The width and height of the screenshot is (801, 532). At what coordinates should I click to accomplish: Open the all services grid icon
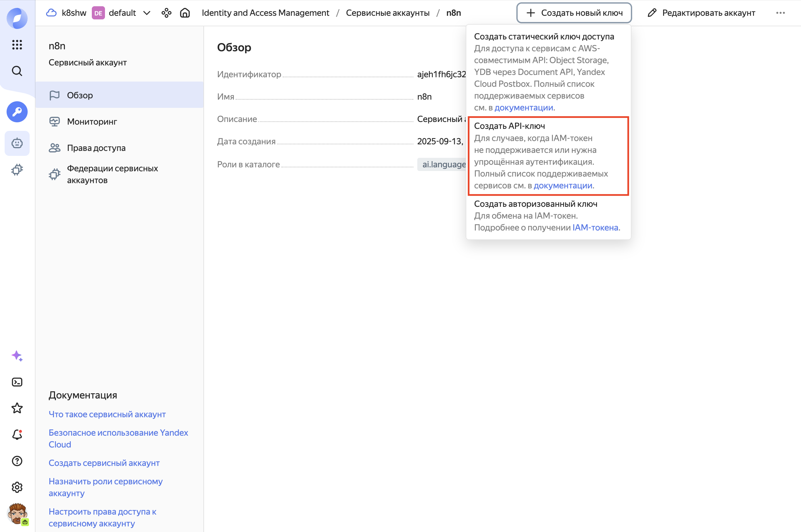click(17, 44)
